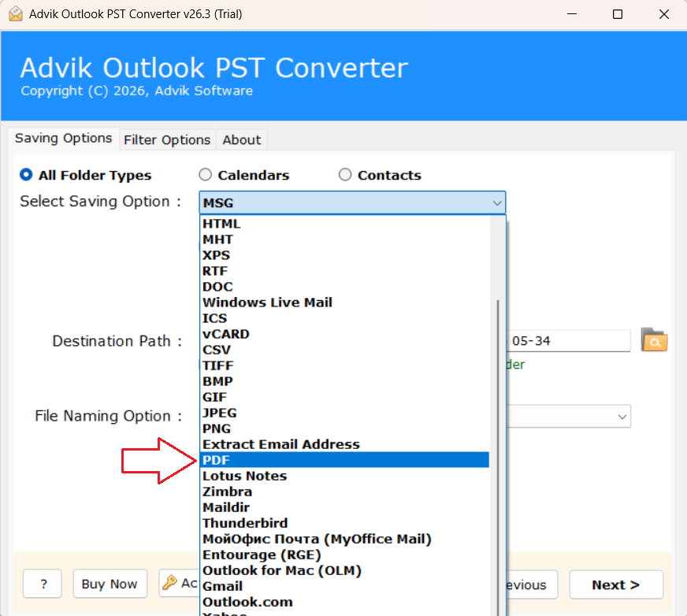
Task: Choose HTML from the saving list
Action: click(344, 224)
